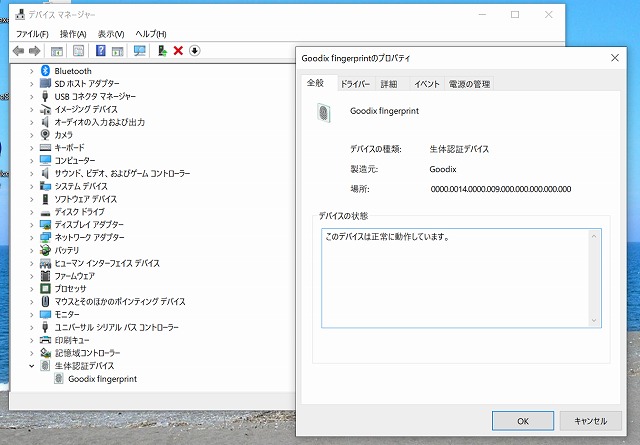Click the Forward arrow toolbar icon
The width and height of the screenshot is (640, 445).
tap(35, 51)
